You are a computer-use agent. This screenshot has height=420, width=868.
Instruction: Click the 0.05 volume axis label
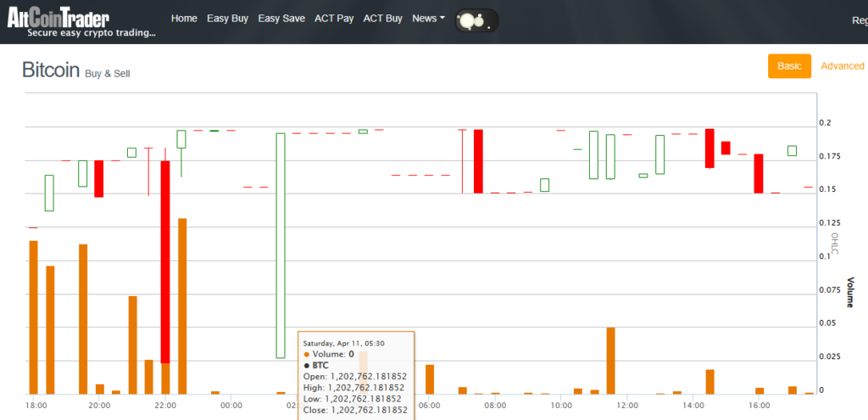[x=827, y=323]
